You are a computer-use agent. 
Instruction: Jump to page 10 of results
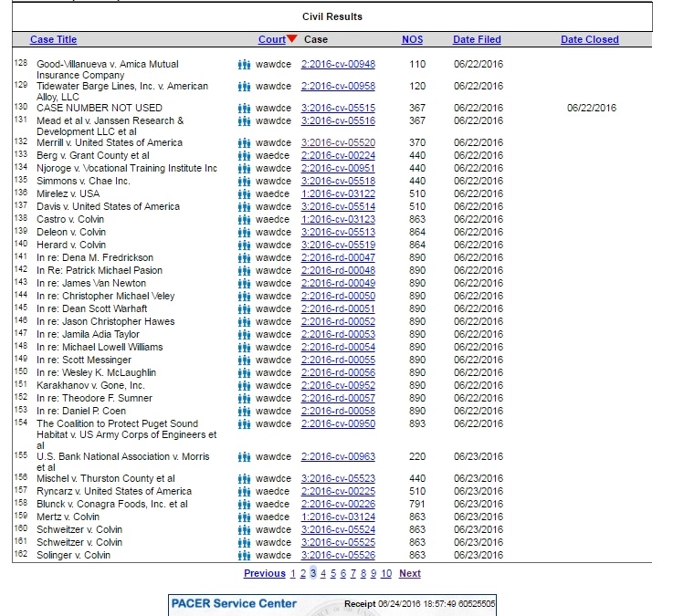click(x=386, y=573)
